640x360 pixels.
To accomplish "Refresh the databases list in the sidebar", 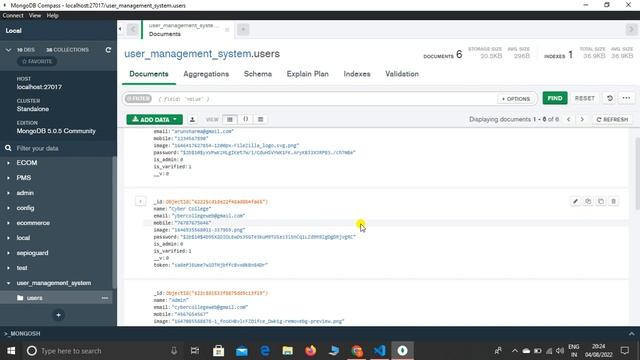I will coord(108,50).
